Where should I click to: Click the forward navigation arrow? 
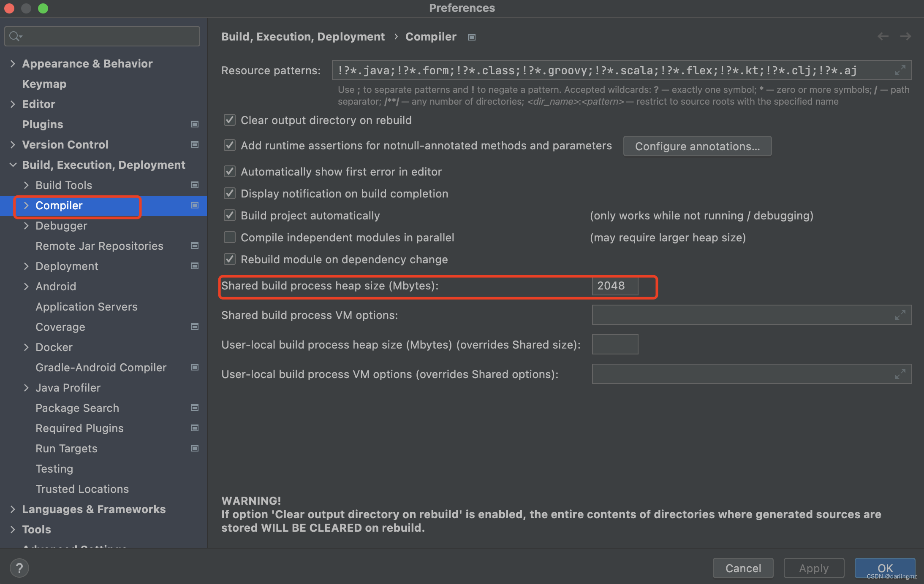coord(905,37)
